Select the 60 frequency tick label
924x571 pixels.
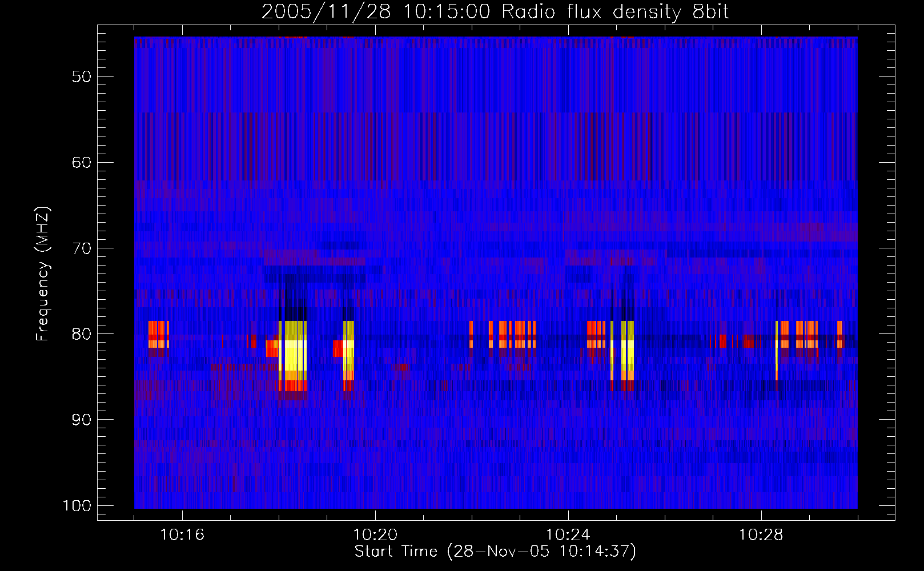81,162
